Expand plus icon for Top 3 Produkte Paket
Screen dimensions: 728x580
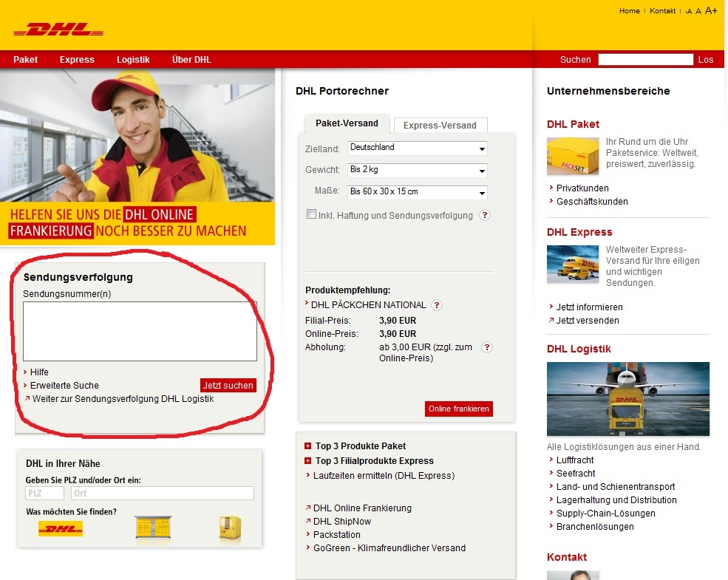(307, 446)
